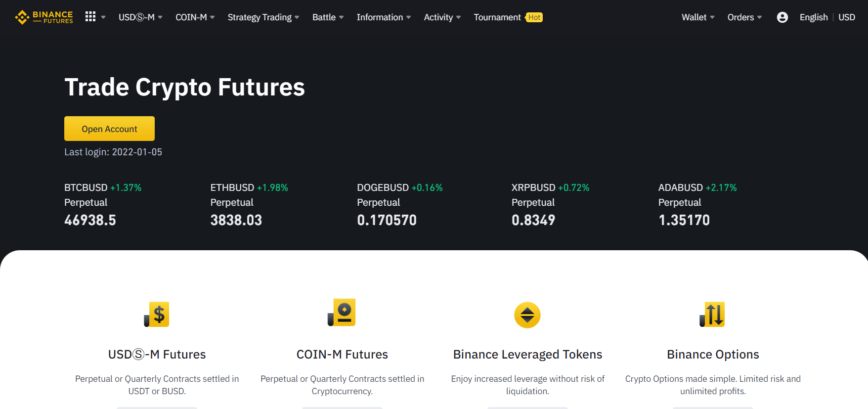Expand the USDⓈ-M dropdown menu
868x409 pixels.
point(140,17)
